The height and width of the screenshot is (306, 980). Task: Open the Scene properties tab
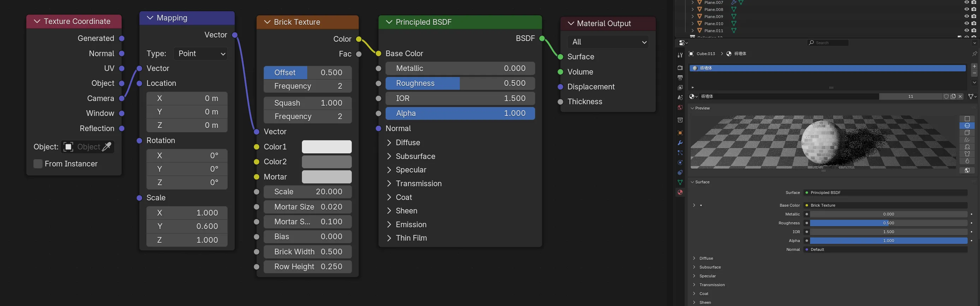click(x=680, y=98)
